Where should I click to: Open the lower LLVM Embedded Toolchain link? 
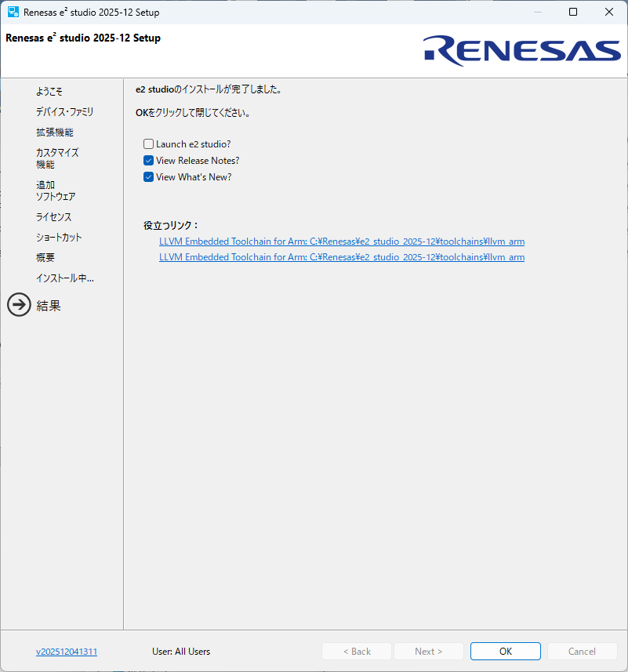click(341, 257)
